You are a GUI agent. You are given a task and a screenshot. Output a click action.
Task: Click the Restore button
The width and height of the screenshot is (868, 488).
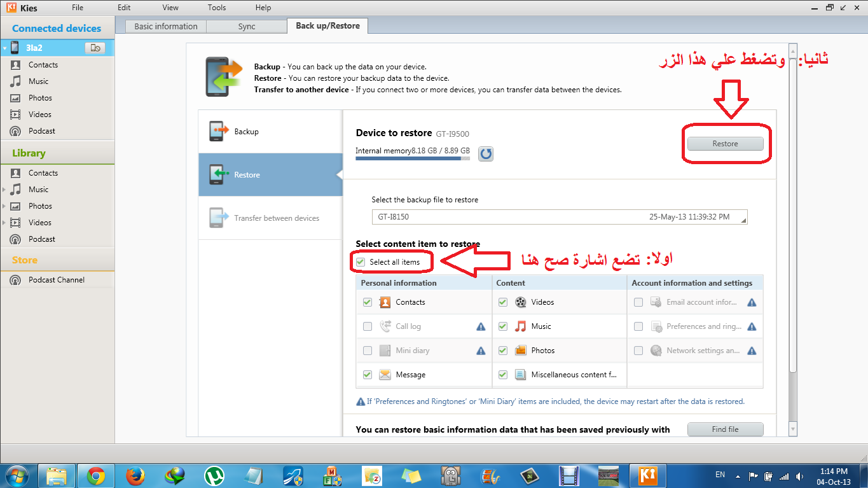coord(726,144)
